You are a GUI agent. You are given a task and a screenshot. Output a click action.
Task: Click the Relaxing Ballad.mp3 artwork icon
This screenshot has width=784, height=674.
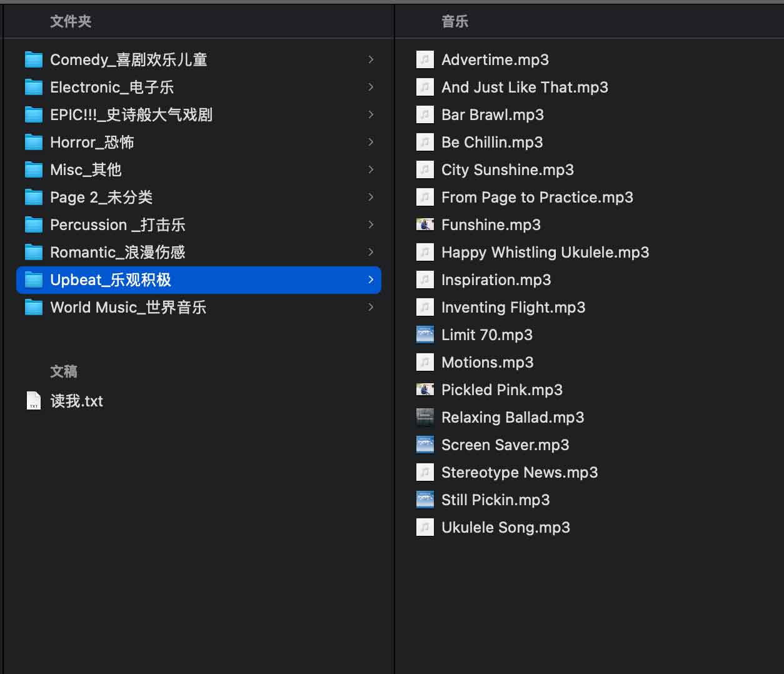pyautogui.click(x=425, y=417)
